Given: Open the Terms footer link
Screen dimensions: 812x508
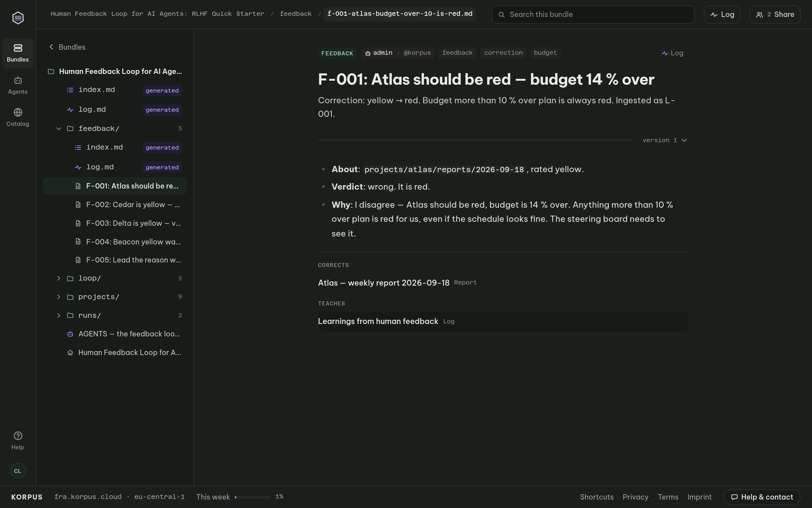Looking at the screenshot, I should point(668,497).
